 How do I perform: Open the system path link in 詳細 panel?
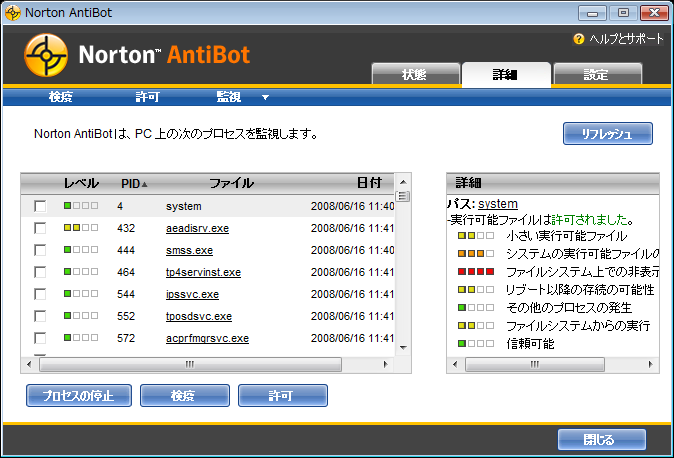tap(498, 204)
